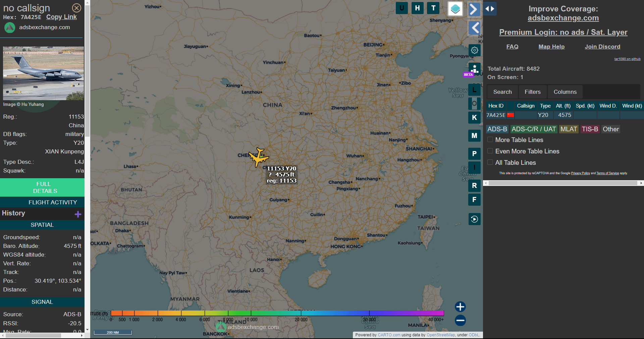The height and width of the screenshot is (339, 644).
Task: Enable All Table Lines checkbox
Action: click(x=490, y=162)
